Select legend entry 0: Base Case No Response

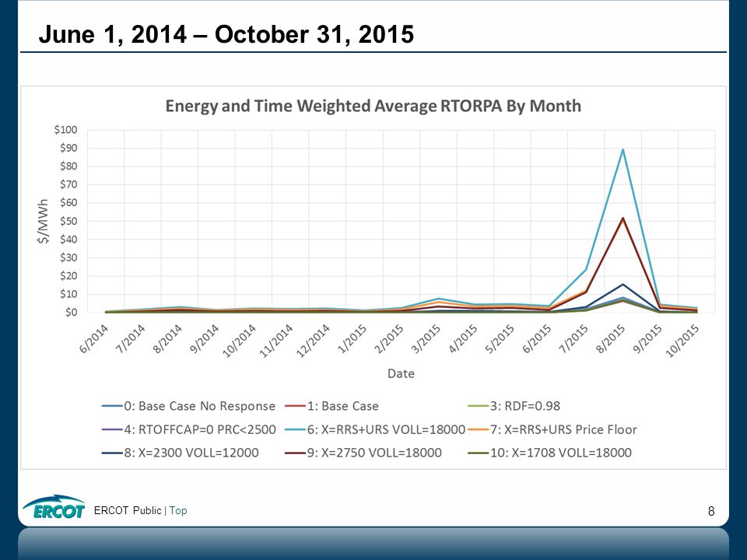[188, 406]
